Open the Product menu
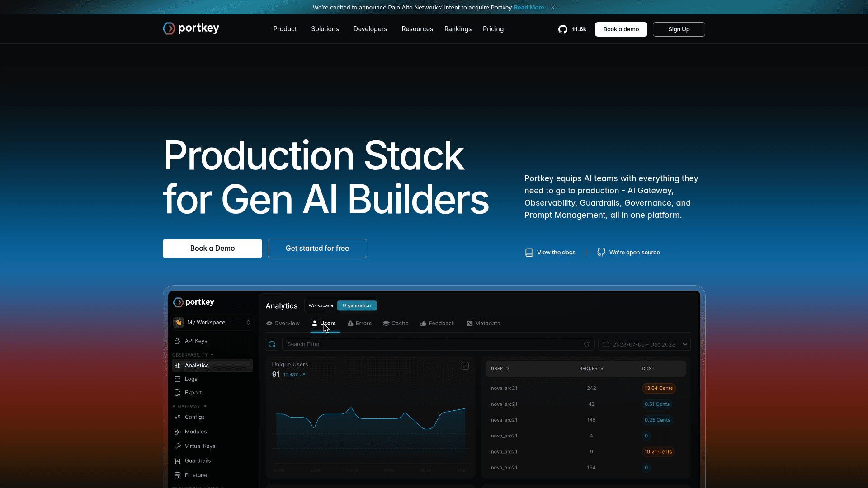868x488 pixels. (x=285, y=29)
